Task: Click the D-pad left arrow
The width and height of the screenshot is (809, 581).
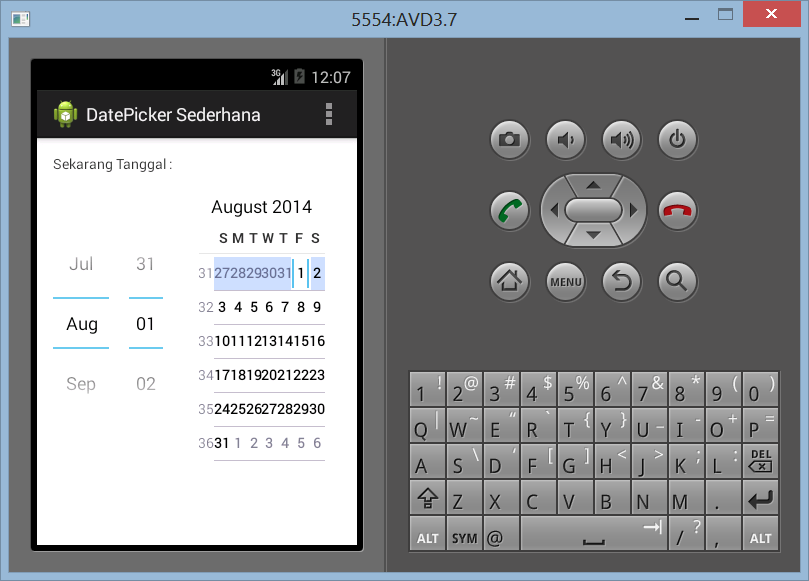Action: (x=554, y=210)
